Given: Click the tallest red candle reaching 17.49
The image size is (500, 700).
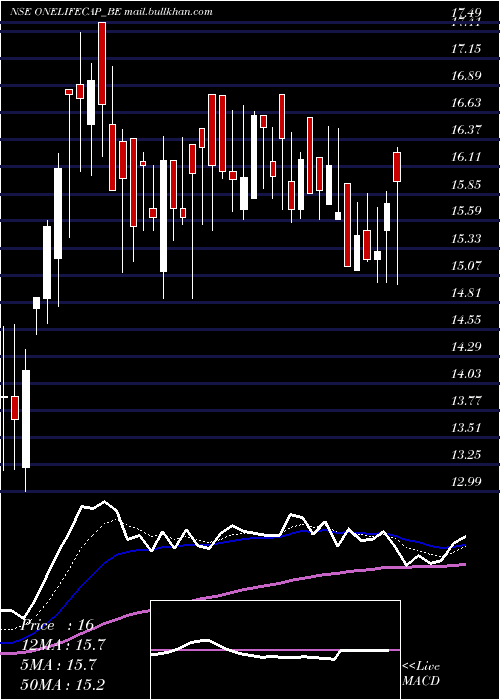Looking at the screenshot, I should coord(102,63).
